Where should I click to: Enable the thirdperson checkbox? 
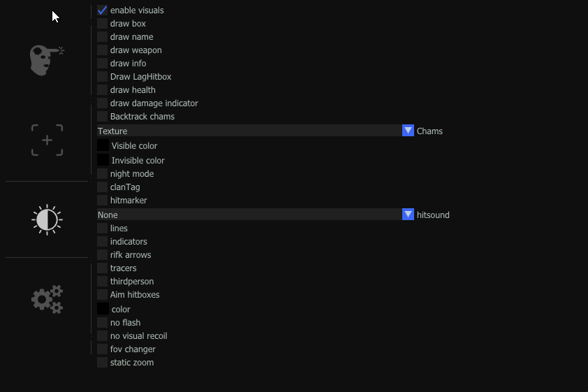(103, 282)
